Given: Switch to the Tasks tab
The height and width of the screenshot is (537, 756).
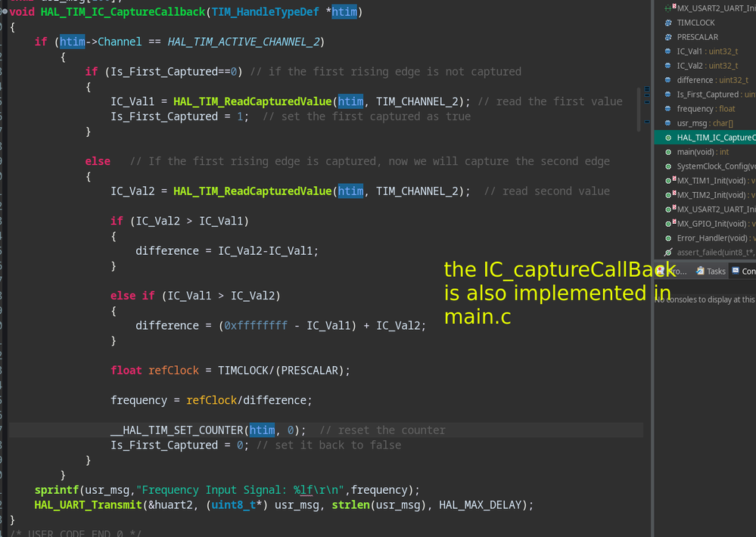Looking at the screenshot, I should (x=711, y=272).
